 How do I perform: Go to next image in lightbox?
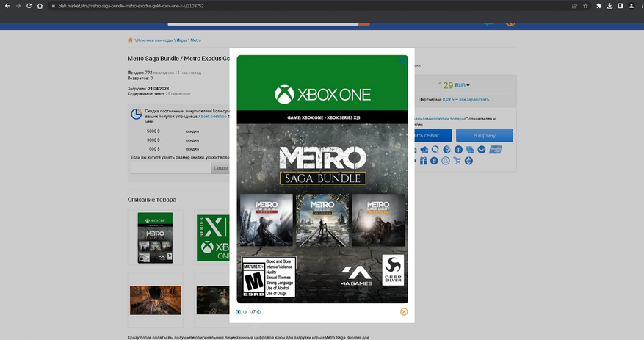coord(258,312)
